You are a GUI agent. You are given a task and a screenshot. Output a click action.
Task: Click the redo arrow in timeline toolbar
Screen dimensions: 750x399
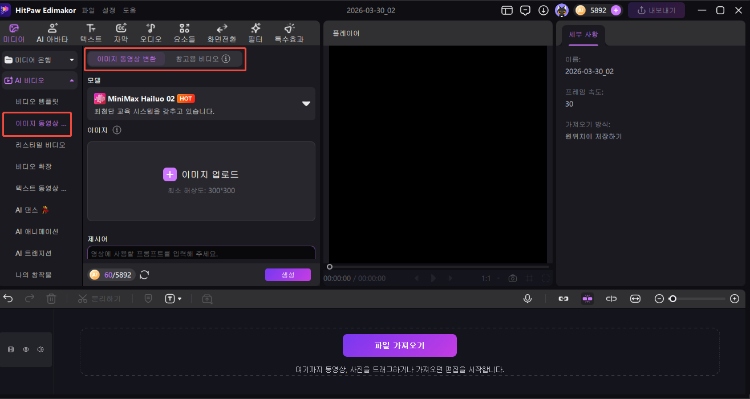[30, 299]
